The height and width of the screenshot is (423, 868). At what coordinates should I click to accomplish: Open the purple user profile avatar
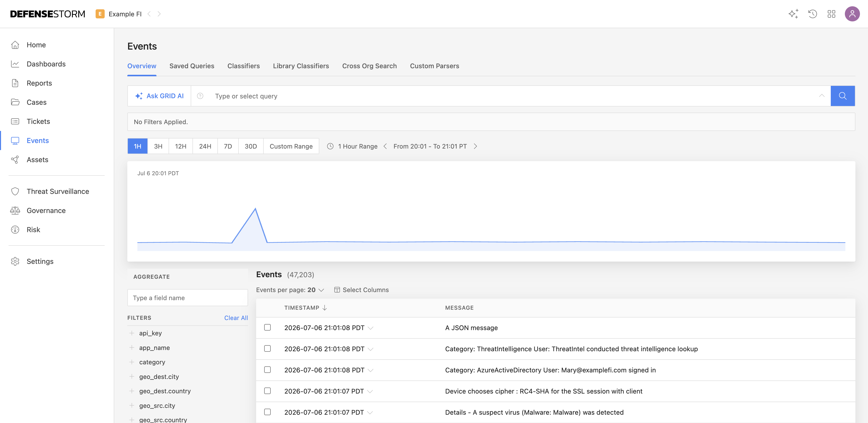(x=852, y=14)
